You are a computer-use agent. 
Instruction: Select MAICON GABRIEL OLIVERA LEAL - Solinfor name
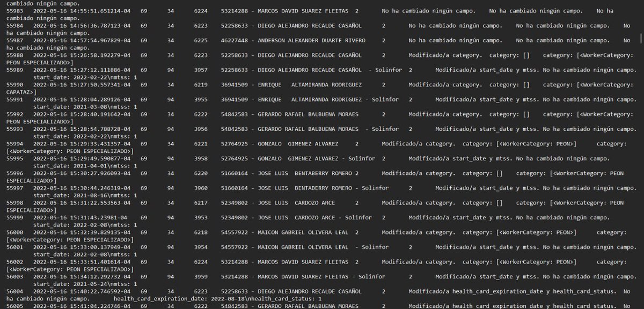(x=323, y=247)
